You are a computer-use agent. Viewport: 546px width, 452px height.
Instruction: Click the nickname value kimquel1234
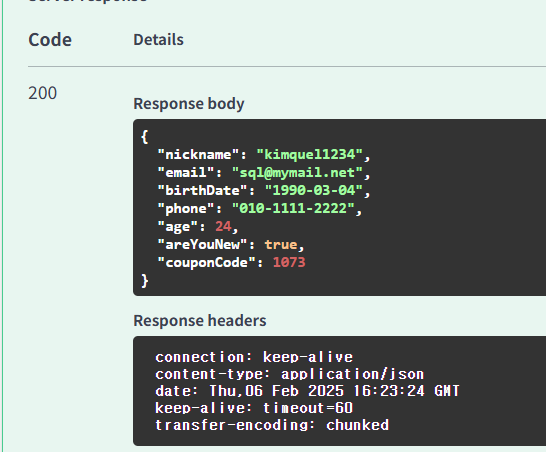pyautogui.click(x=310, y=154)
